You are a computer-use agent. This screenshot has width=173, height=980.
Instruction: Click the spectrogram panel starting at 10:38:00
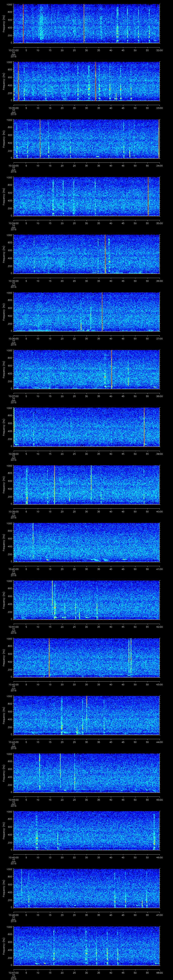click(x=86, y=427)
